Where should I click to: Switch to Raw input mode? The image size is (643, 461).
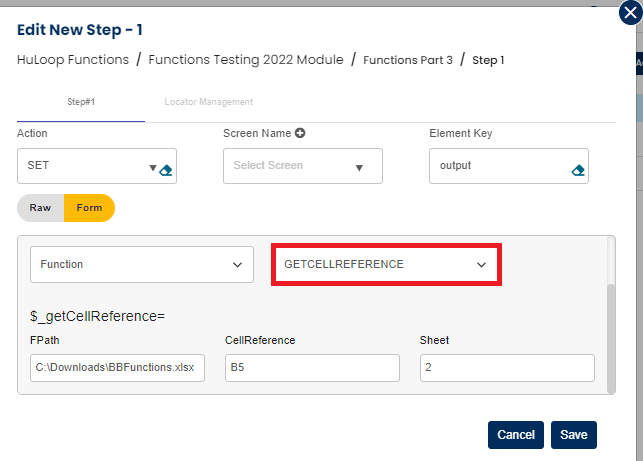[41, 208]
